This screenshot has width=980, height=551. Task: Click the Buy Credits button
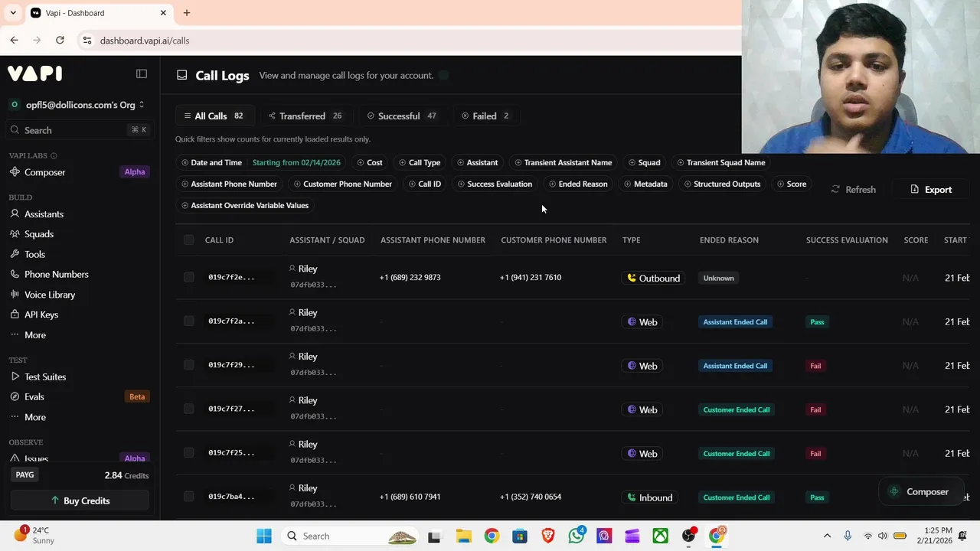tap(80, 500)
